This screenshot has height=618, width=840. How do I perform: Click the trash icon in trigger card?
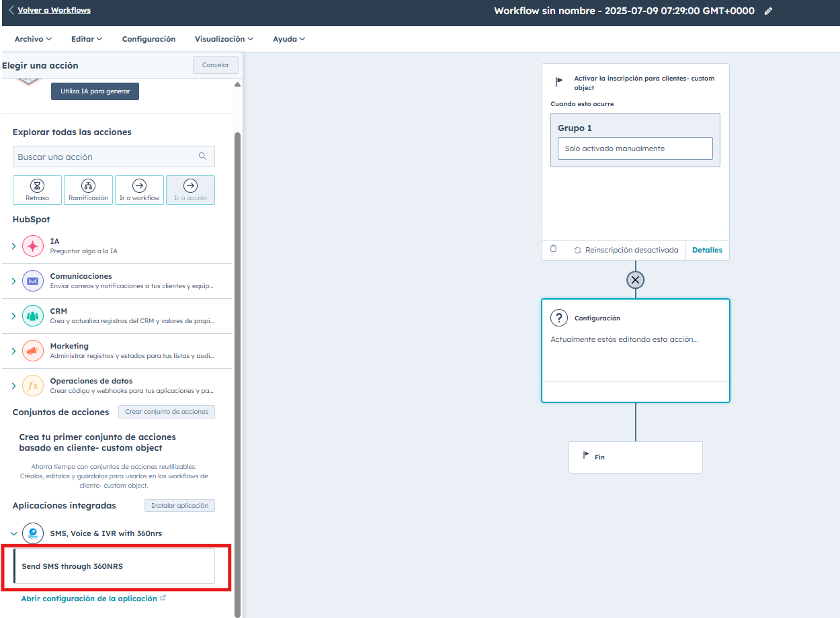[554, 249]
